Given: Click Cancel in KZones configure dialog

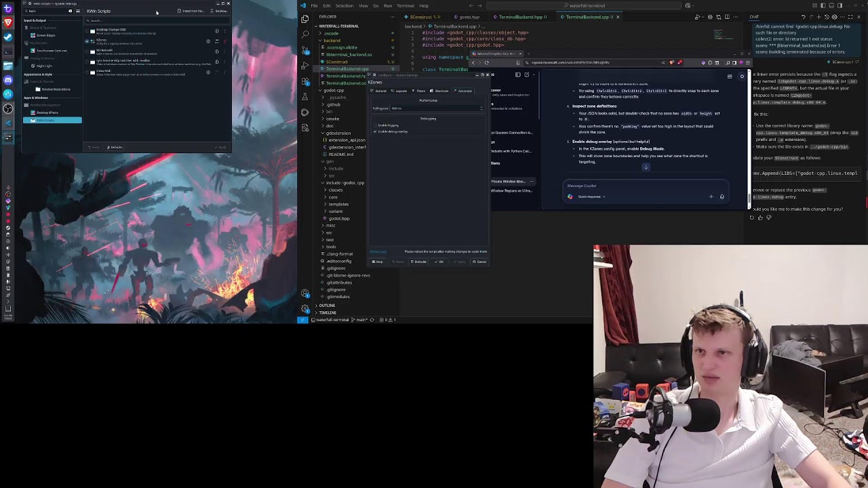Looking at the screenshot, I should (479, 262).
